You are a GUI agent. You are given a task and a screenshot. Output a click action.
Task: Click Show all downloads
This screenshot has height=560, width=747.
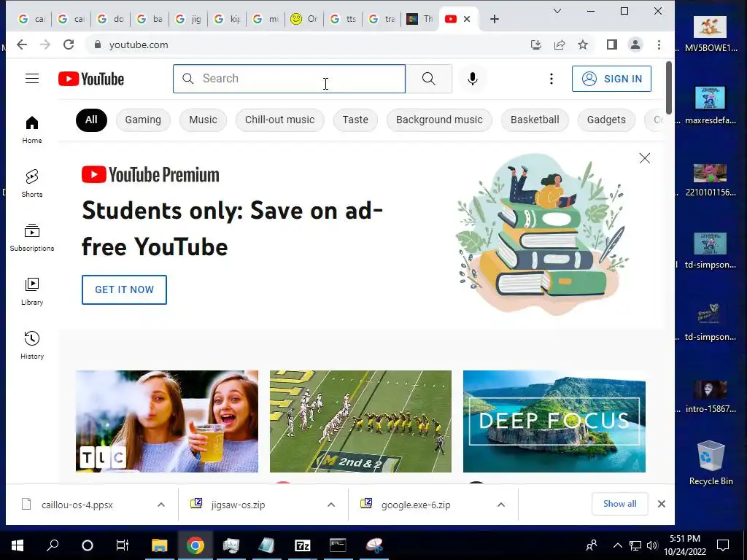tap(619, 504)
